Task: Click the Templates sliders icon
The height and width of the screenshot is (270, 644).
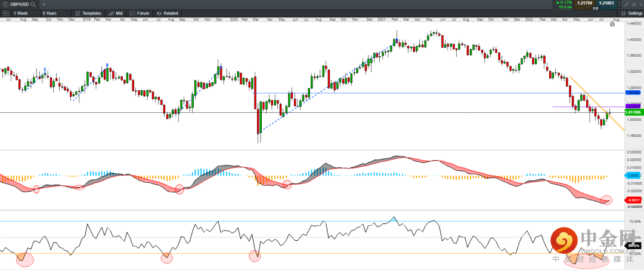Action: 78,13
